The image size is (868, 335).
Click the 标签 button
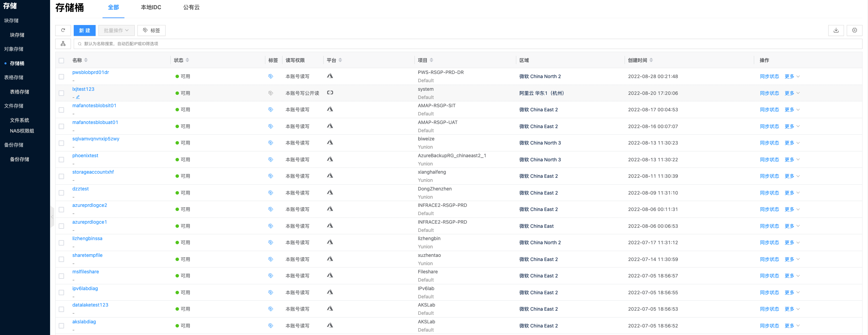[152, 30]
